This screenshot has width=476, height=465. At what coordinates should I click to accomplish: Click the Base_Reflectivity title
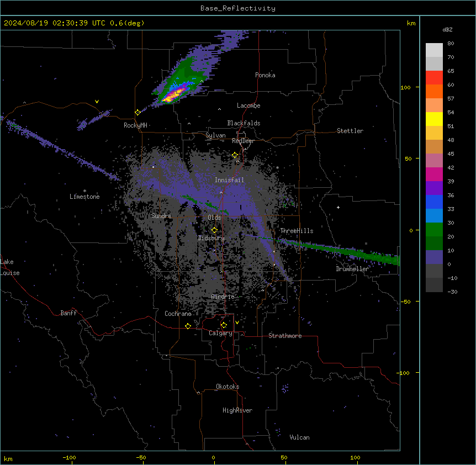click(x=238, y=8)
